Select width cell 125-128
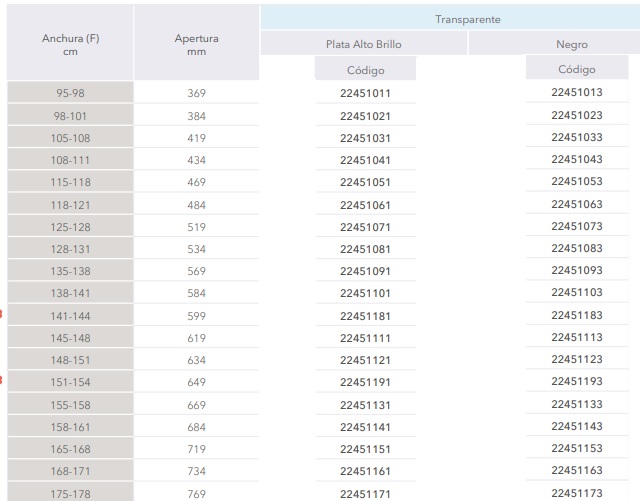Viewport: 640px width, 501px height. pos(70,226)
